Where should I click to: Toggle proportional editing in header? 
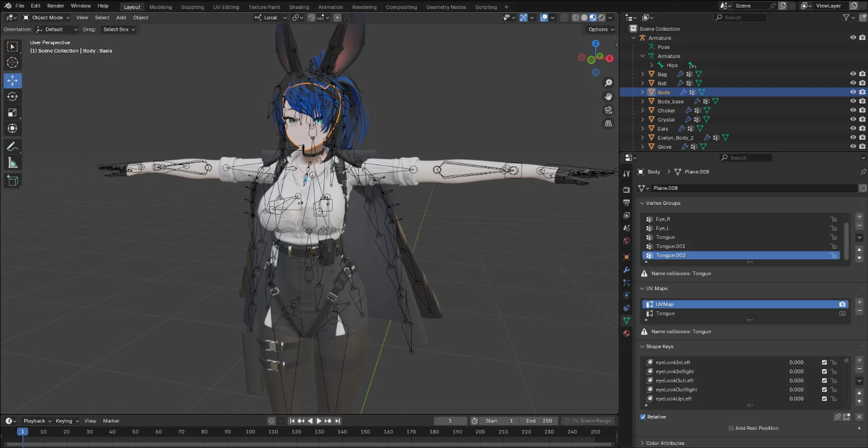tap(338, 18)
